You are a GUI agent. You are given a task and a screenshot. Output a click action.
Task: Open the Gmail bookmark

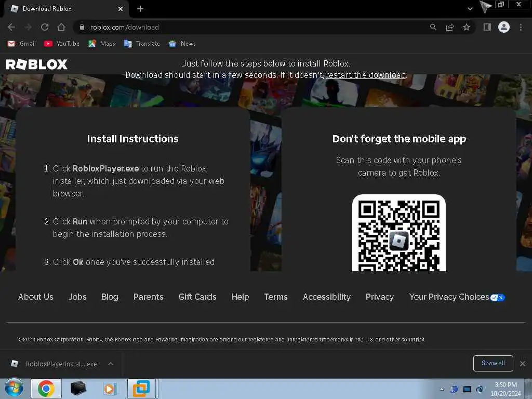tap(22, 44)
